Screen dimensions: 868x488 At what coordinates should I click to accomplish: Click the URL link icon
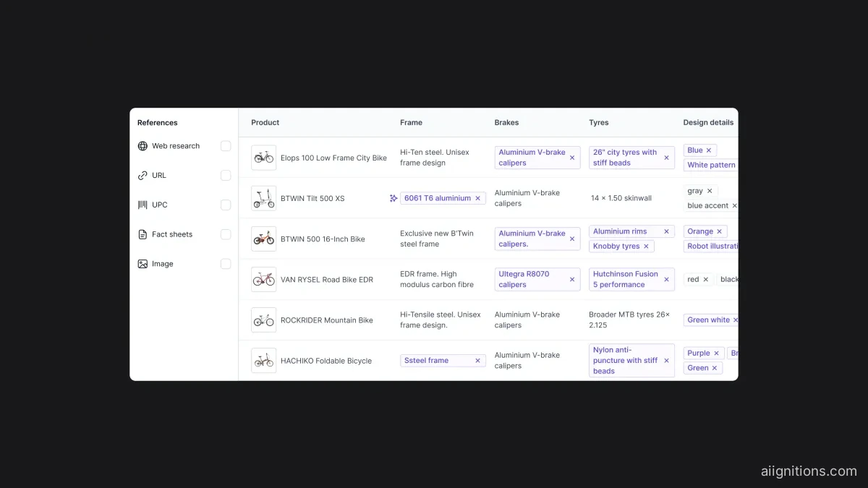click(x=142, y=176)
